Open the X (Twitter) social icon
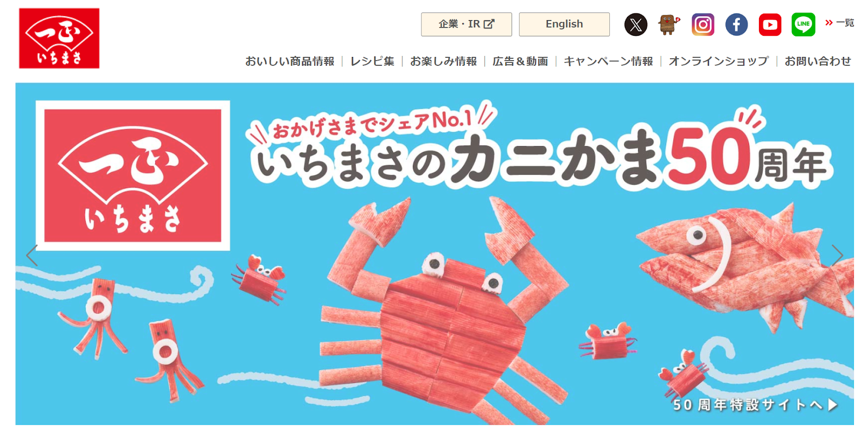Image resolution: width=868 pixels, height=433 pixels. coord(635,24)
